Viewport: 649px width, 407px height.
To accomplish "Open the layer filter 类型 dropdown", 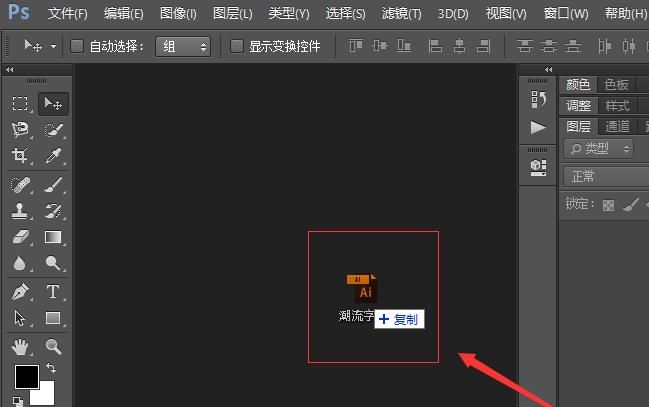I will [x=599, y=149].
